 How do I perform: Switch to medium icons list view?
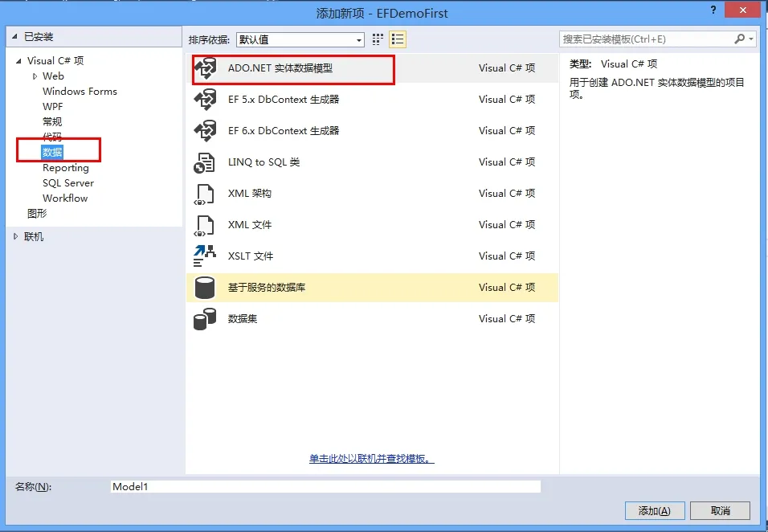coord(397,39)
